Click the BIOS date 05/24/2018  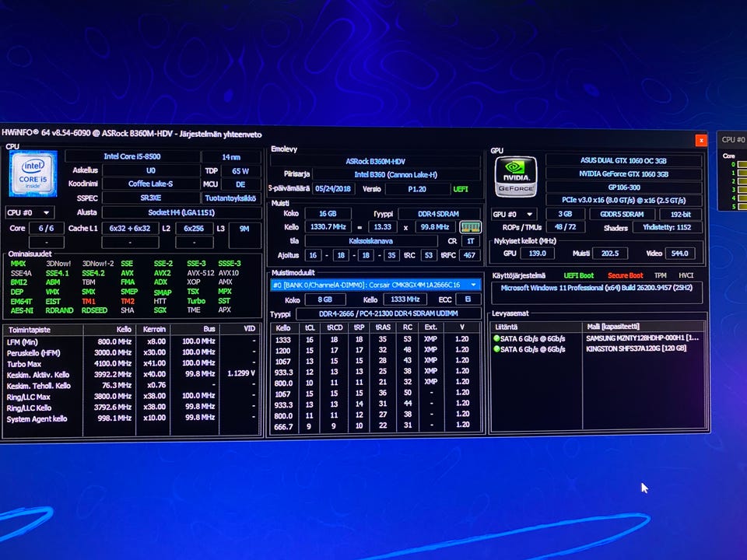(x=333, y=188)
